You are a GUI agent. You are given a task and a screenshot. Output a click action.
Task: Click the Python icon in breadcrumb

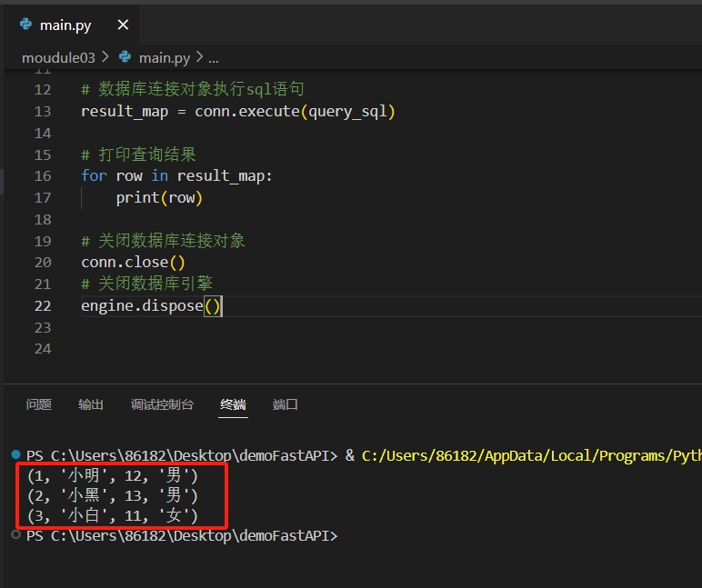click(x=125, y=57)
